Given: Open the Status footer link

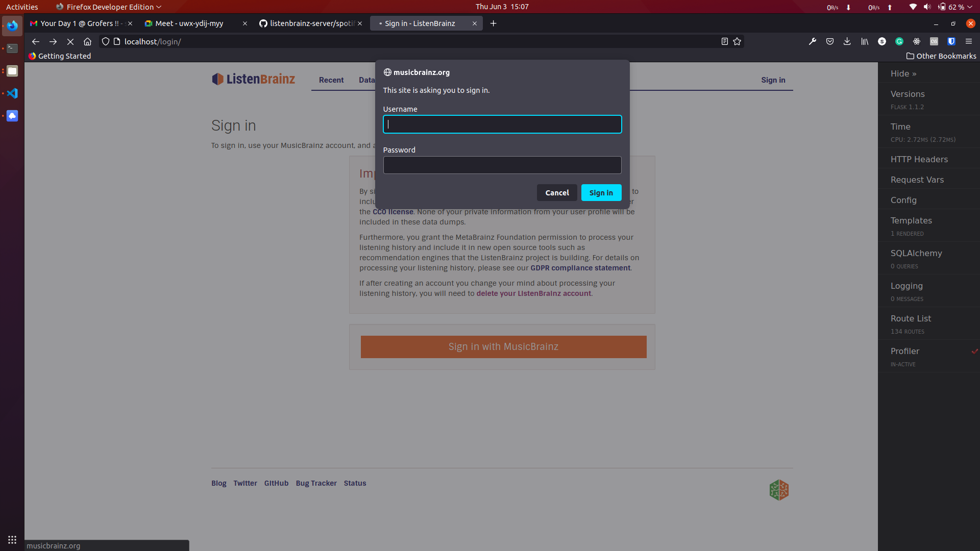Looking at the screenshot, I should point(355,483).
